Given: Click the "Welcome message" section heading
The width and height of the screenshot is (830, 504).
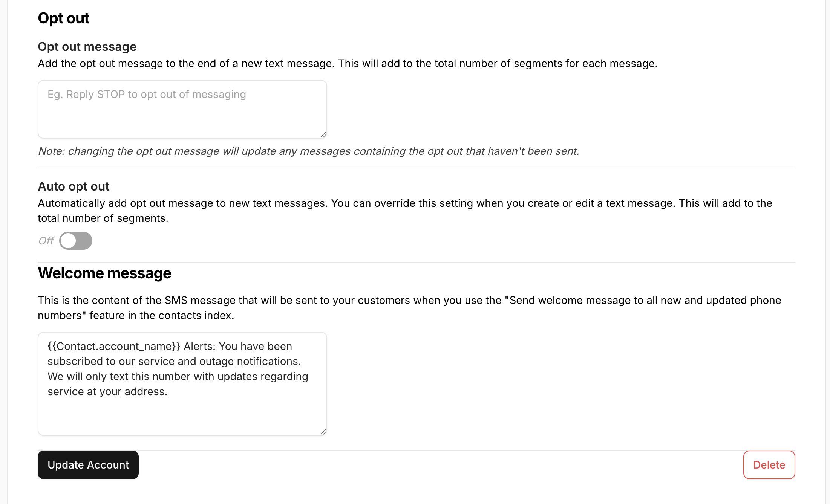Looking at the screenshot, I should coord(104,273).
